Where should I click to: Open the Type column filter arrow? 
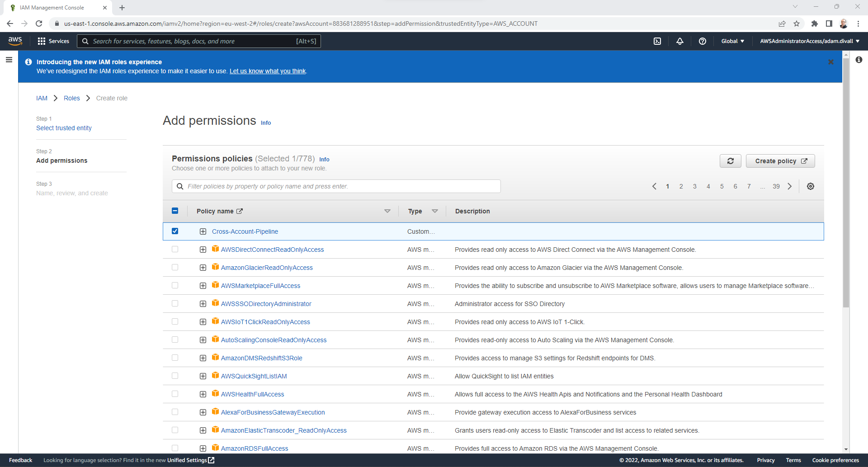tap(435, 211)
